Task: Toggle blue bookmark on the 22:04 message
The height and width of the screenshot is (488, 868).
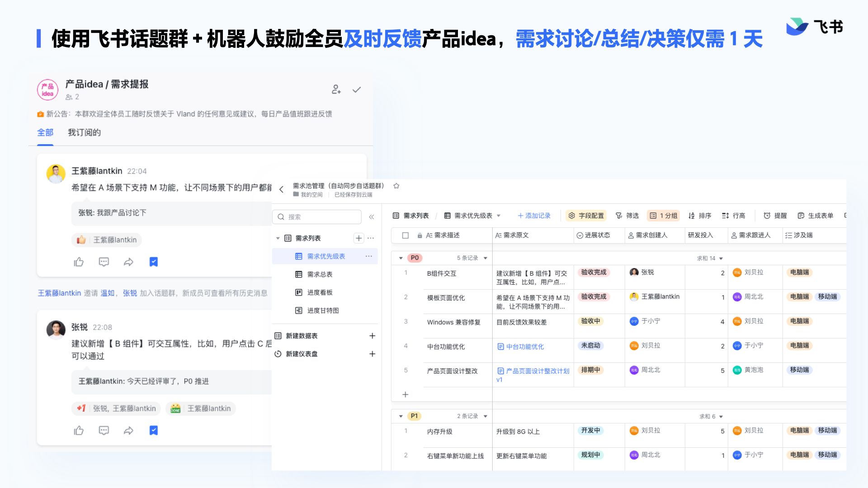Action: (x=154, y=262)
